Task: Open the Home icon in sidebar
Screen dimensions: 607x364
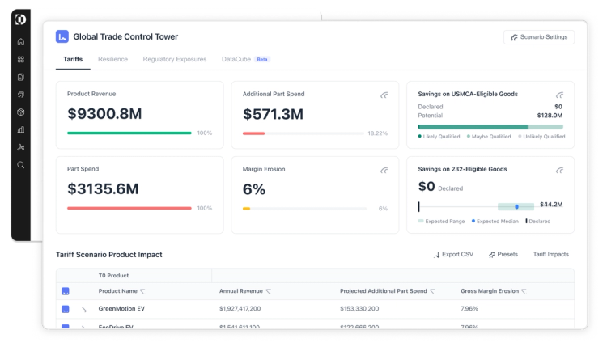Action: tap(21, 42)
